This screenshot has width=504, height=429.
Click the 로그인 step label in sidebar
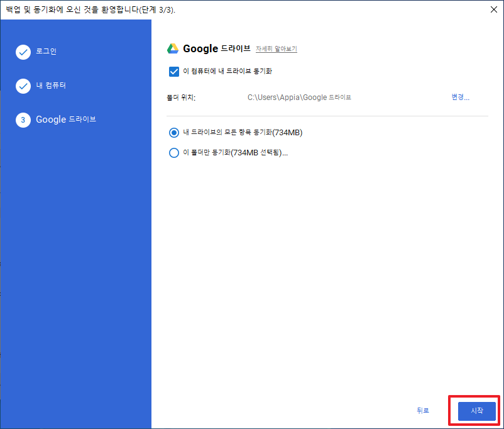[47, 51]
